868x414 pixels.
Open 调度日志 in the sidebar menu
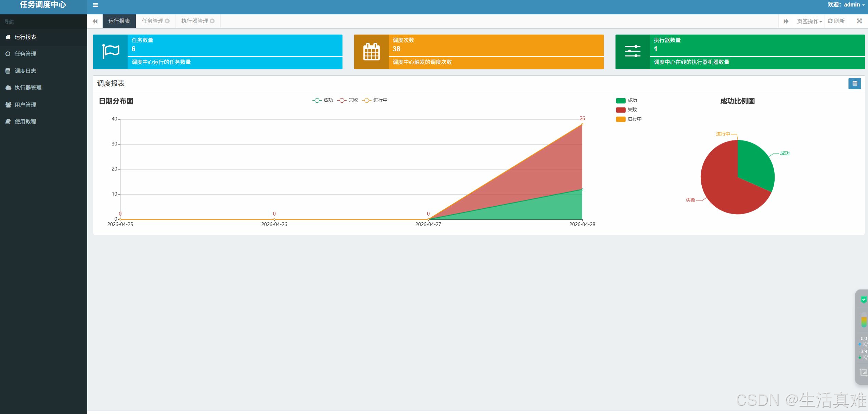[25, 71]
